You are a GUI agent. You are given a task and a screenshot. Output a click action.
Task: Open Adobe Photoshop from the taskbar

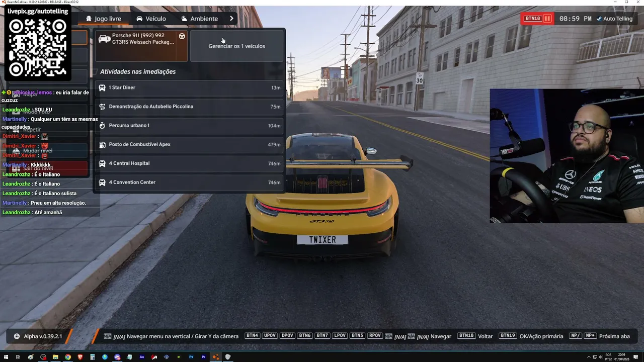191,357
